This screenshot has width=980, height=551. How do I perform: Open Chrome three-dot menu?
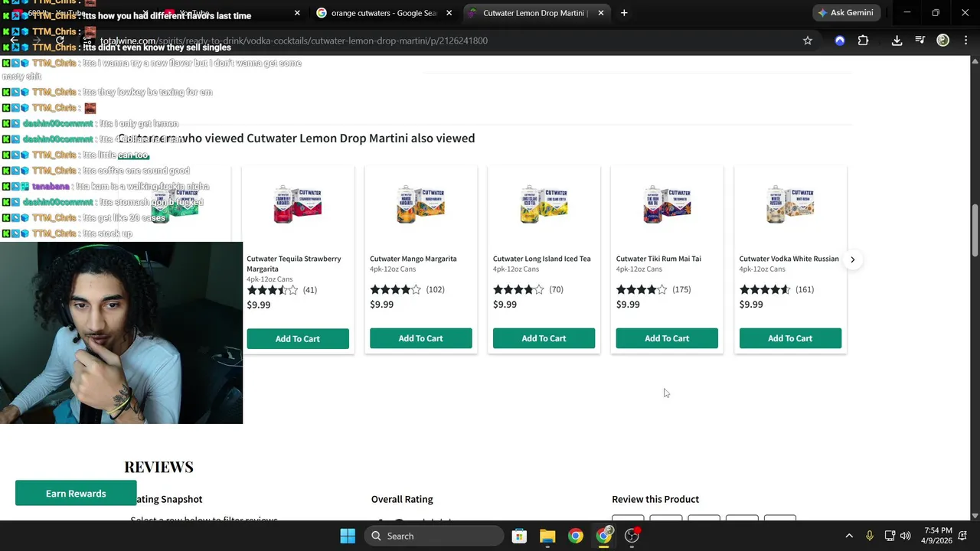point(965,41)
